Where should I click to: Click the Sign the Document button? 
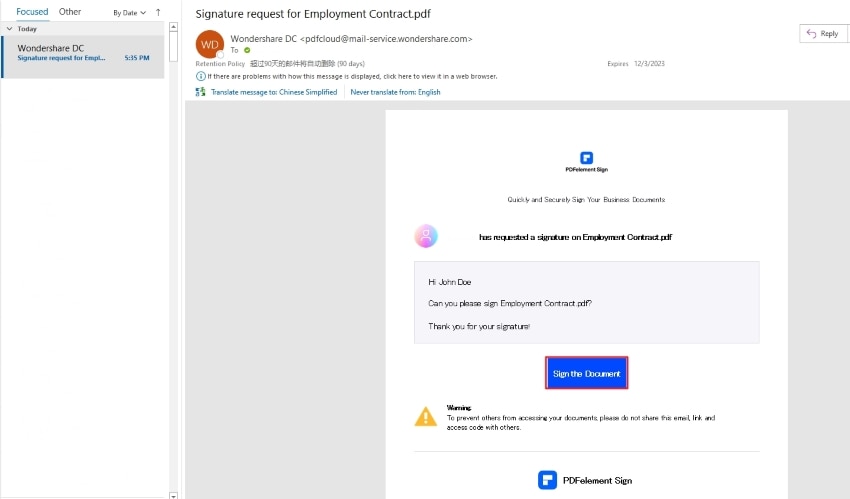pyautogui.click(x=587, y=373)
